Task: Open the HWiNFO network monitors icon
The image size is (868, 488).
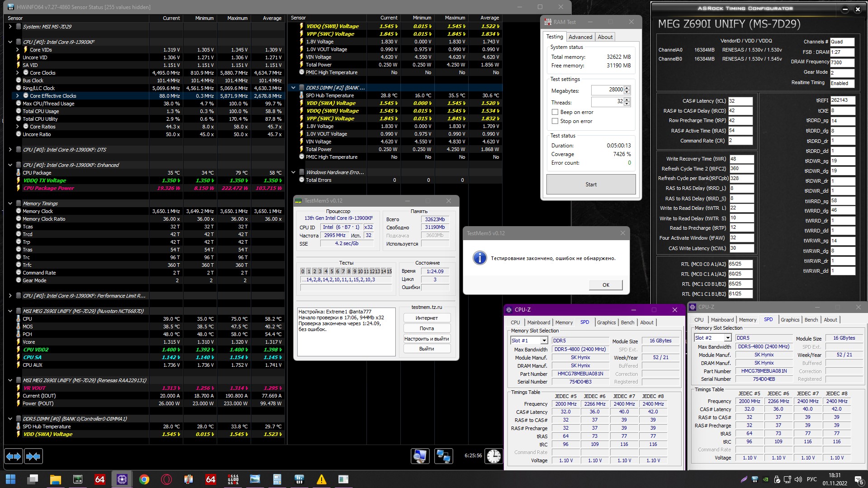Action: 443,456
